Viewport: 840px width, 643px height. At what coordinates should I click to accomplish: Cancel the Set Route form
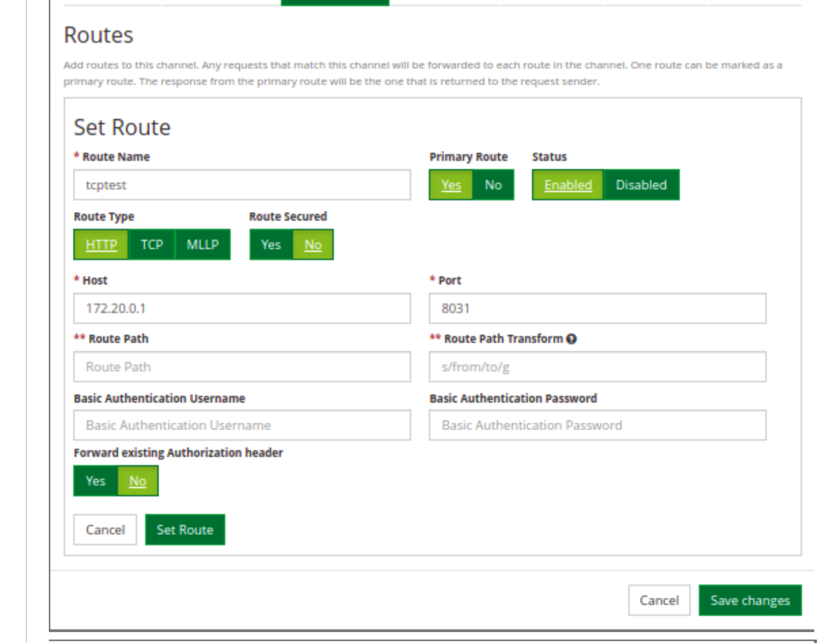click(x=105, y=530)
